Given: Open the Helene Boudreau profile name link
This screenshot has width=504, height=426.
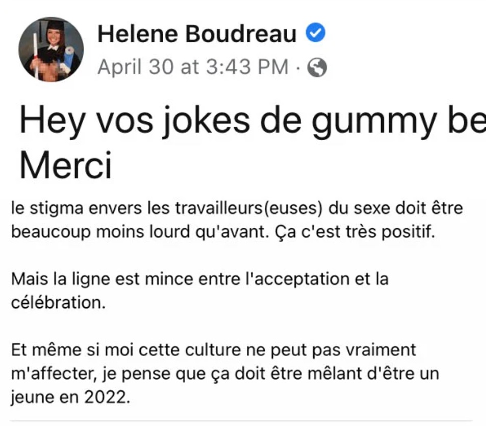Looking at the screenshot, I should [x=197, y=34].
